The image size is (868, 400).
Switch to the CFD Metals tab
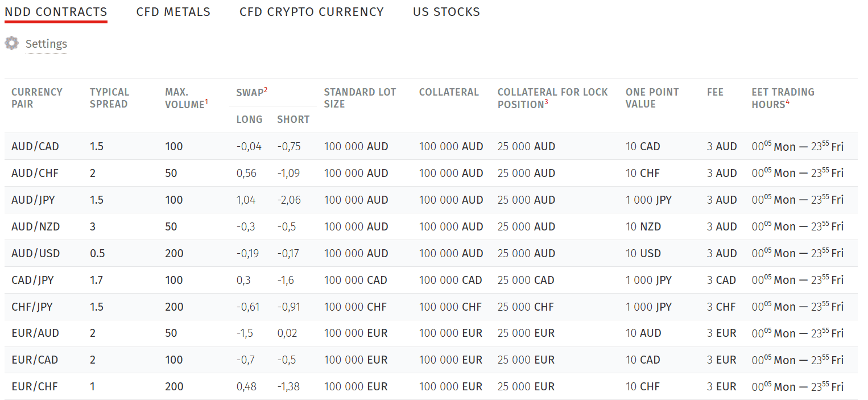[173, 11]
